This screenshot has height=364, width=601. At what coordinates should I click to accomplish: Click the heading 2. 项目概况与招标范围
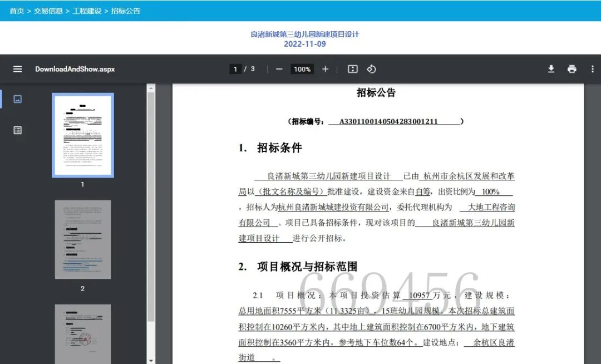[x=298, y=266]
